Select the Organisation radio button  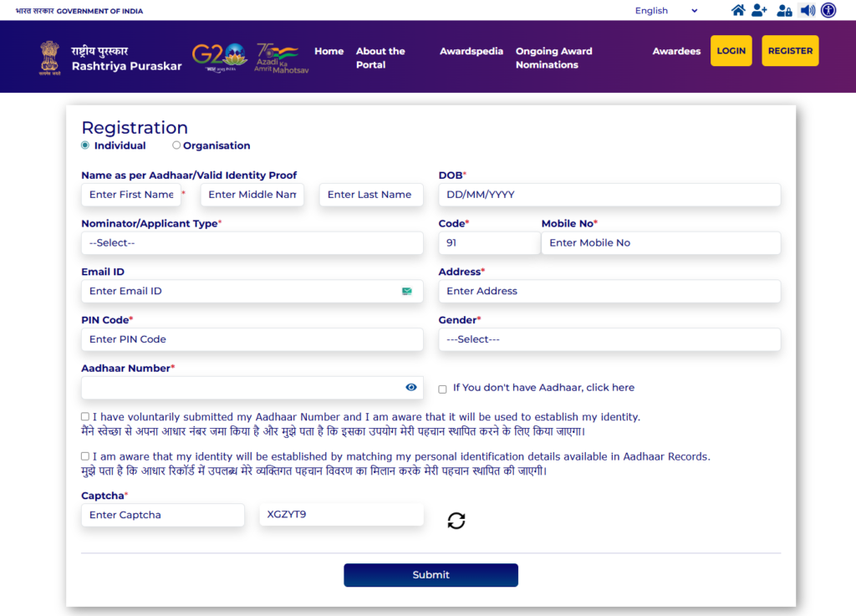[x=176, y=145]
